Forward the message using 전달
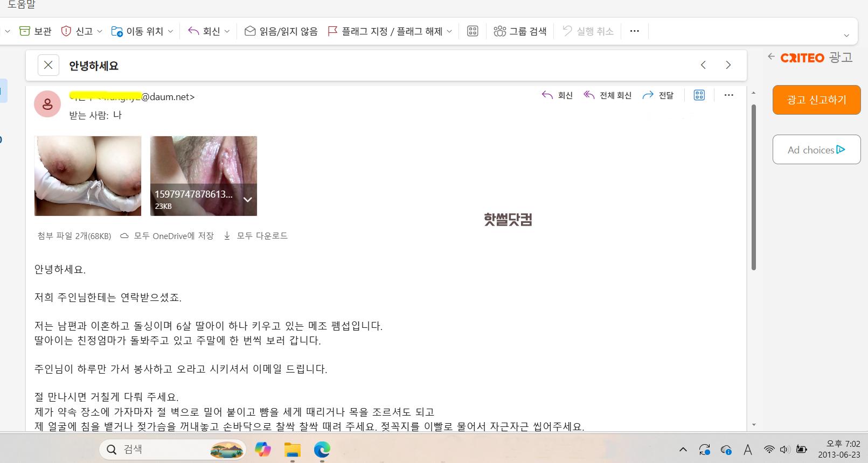 (658, 95)
